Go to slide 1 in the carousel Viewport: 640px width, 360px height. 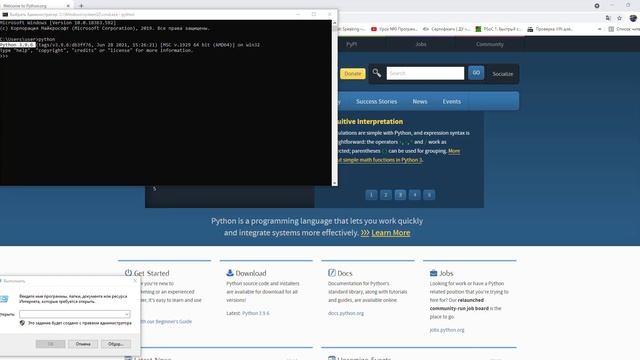(371, 195)
